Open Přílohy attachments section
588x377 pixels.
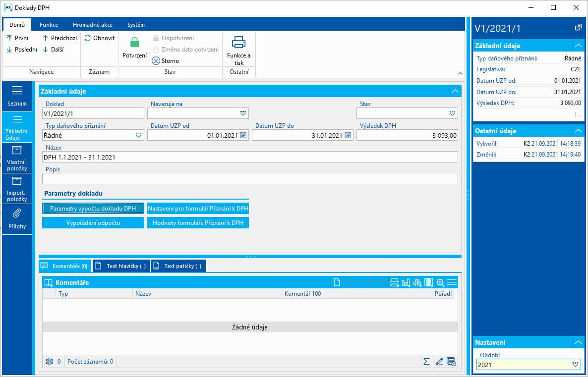[x=17, y=219]
